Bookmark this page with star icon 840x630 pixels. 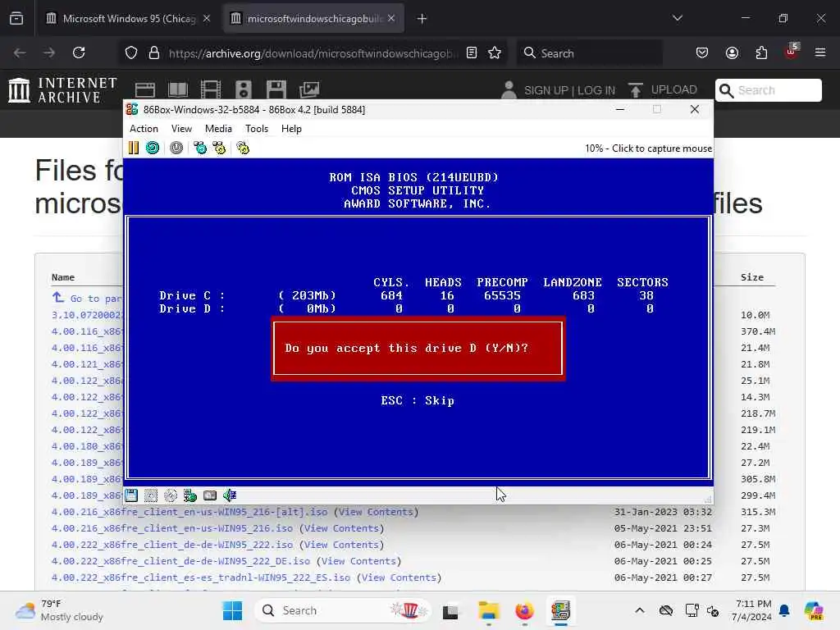(495, 52)
